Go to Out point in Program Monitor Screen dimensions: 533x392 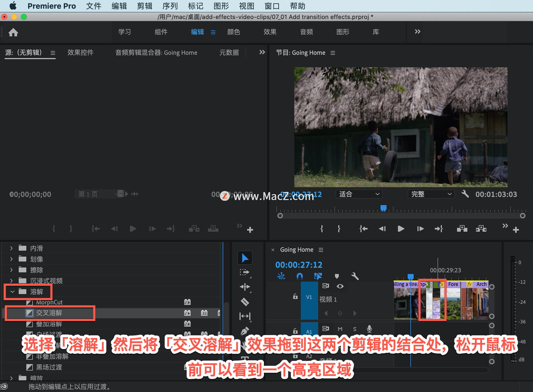click(439, 229)
